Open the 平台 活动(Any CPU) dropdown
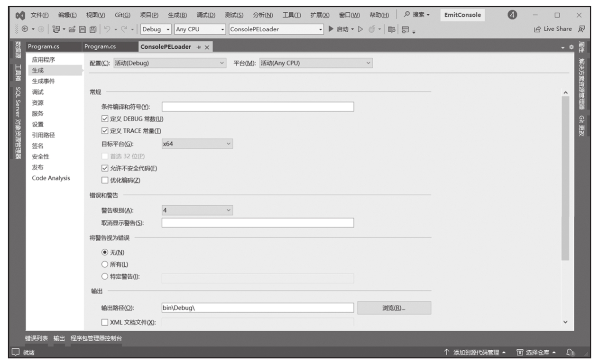Viewport: 599px width, 364px height. tap(316, 63)
